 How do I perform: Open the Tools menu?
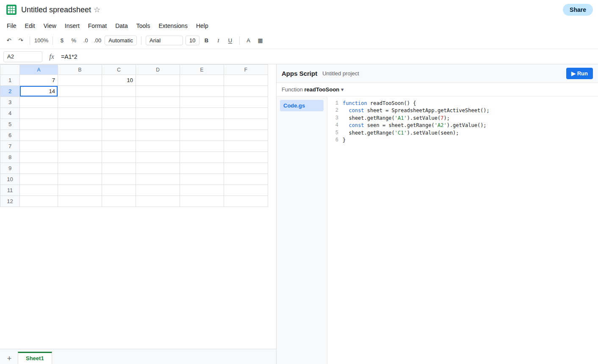tap(143, 26)
